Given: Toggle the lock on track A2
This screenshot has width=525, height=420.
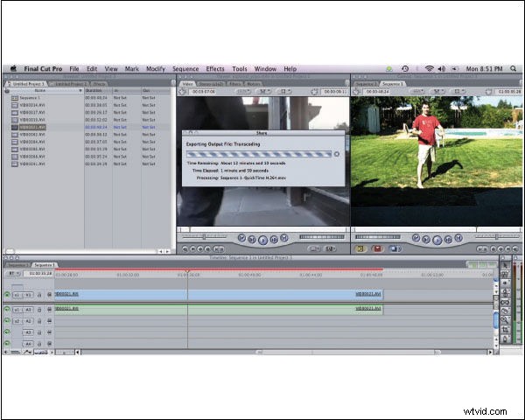Looking at the screenshot, I should click(39, 321).
